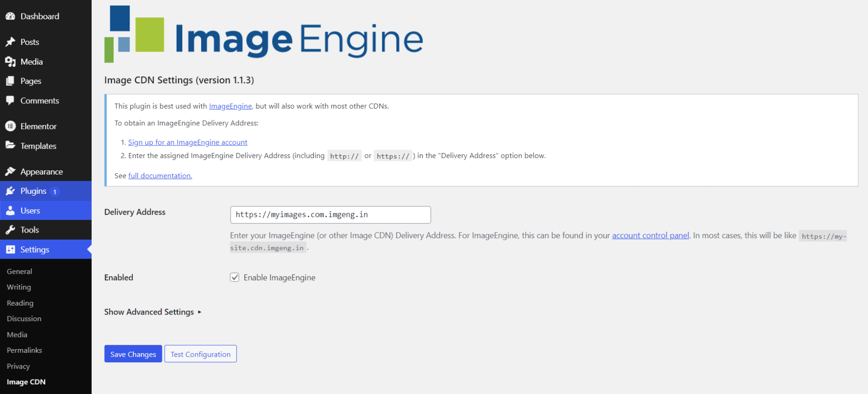The height and width of the screenshot is (394, 868).
Task: Select Image CDN settings submenu
Action: click(26, 382)
